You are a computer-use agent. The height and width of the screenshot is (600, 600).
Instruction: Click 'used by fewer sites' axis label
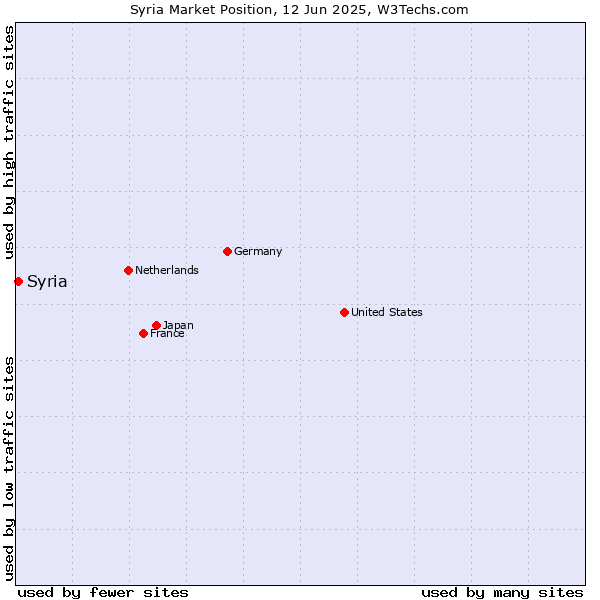[x=103, y=593]
